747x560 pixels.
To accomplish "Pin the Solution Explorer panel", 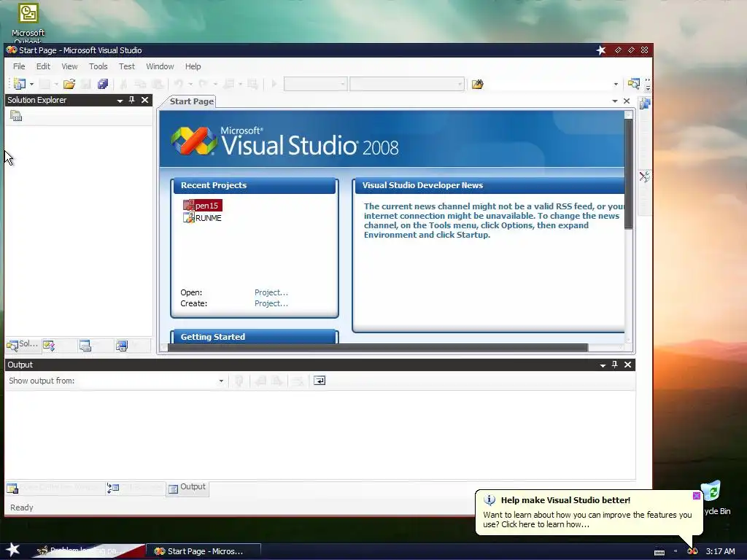I will coord(131,100).
